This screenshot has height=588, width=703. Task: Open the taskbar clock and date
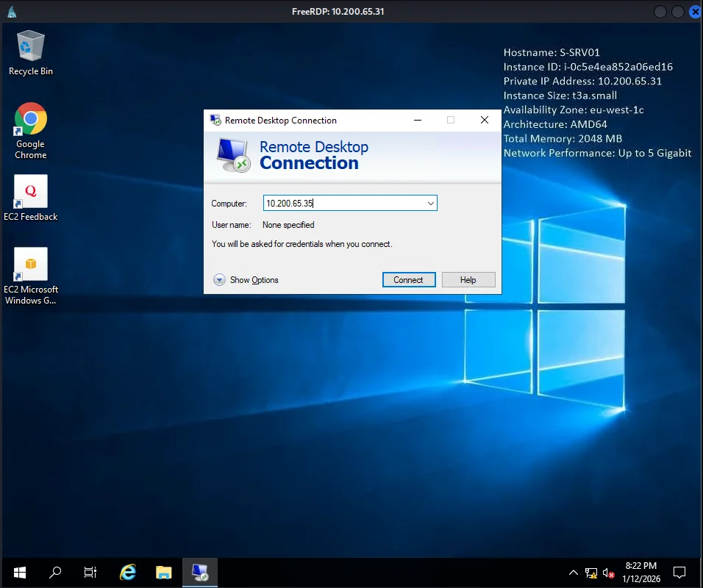pyautogui.click(x=641, y=572)
